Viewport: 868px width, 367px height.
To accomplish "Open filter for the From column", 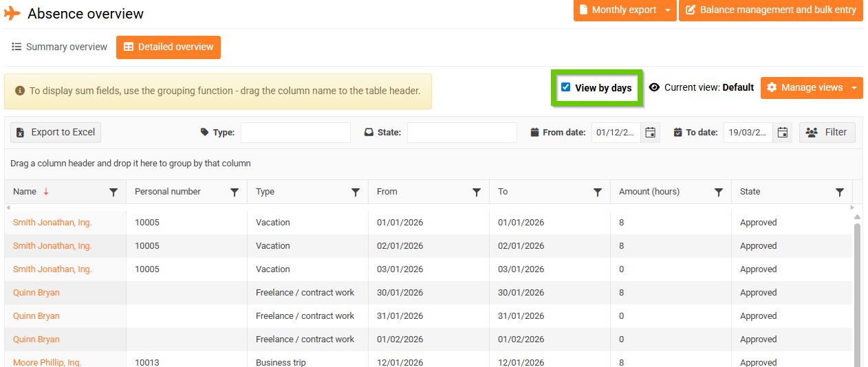I will (x=477, y=193).
